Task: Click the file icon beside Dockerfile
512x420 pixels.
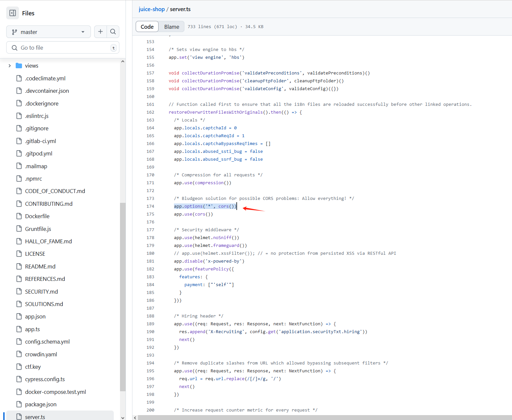Action: point(19,216)
